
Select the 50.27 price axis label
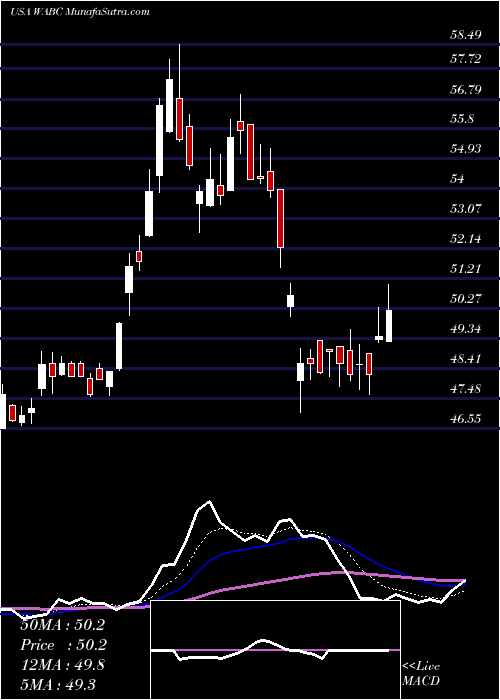(x=466, y=299)
